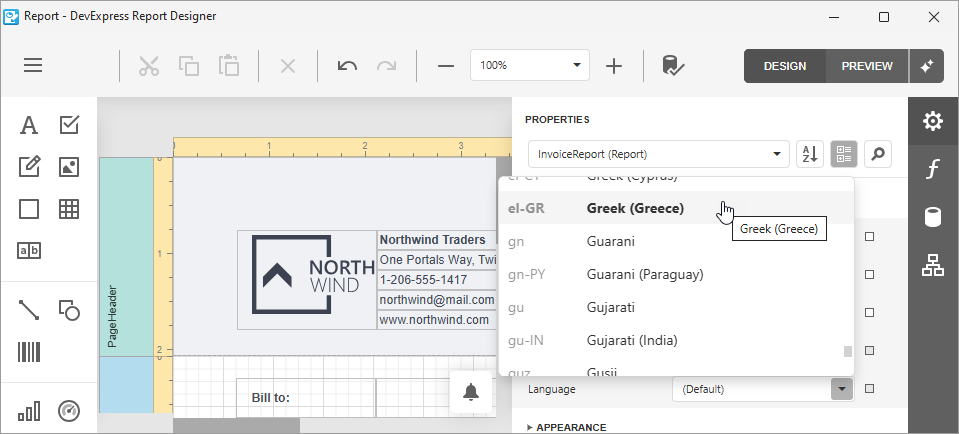Select the Check Box control tool
The height and width of the screenshot is (434, 959).
coord(69,125)
